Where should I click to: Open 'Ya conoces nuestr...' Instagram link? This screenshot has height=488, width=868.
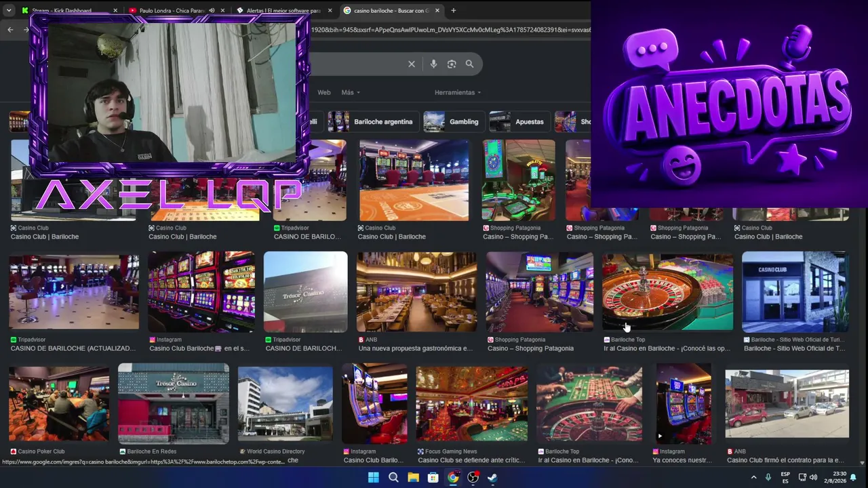(x=682, y=460)
